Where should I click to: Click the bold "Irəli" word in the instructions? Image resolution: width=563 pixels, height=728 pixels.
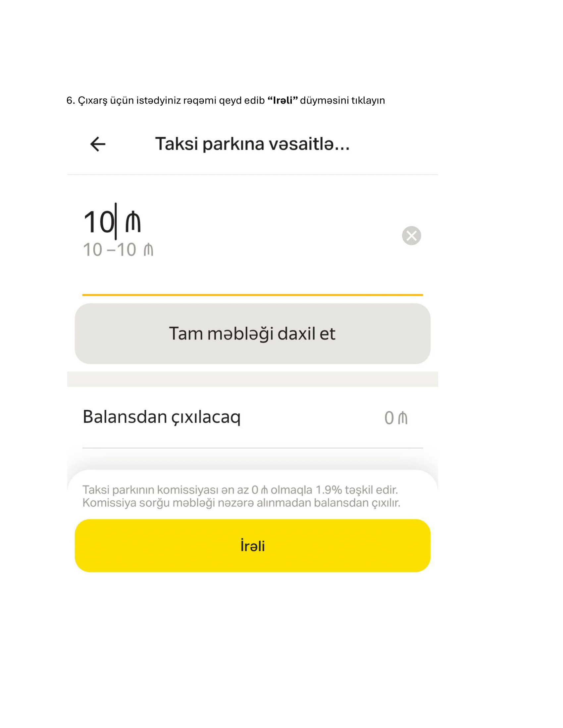(282, 100)
